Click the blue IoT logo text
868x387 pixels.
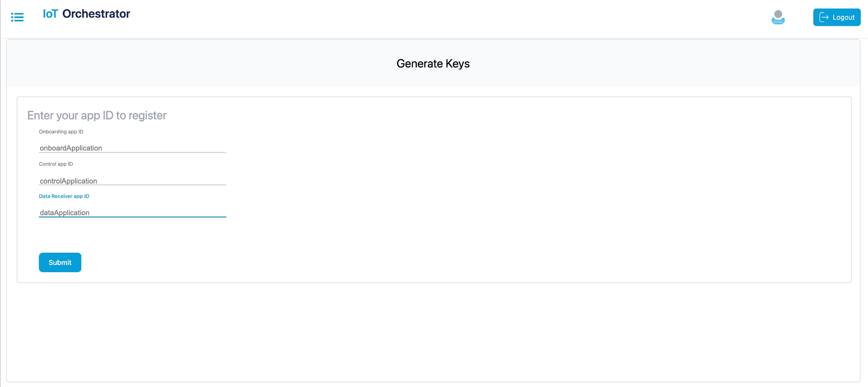50,14
